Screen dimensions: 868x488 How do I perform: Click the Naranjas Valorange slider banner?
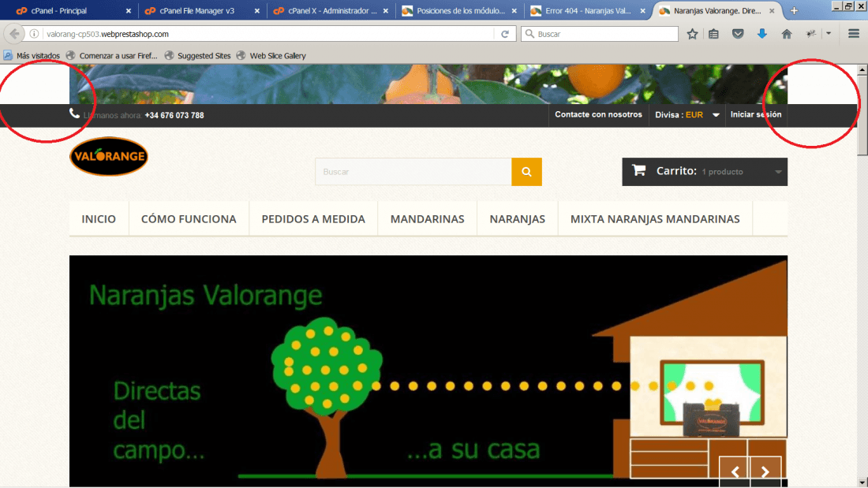(428, 371)
